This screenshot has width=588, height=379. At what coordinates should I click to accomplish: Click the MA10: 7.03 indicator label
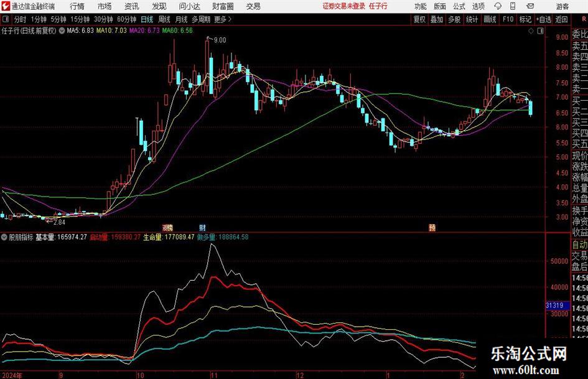click(111, 30)
